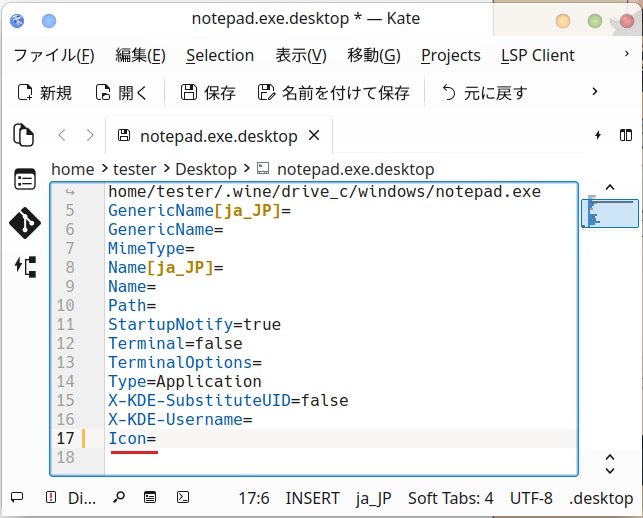Close the notepad.exe.desktop tab
Screen dimensions: 643x518
pyautogui.click(x=315, y=135)
